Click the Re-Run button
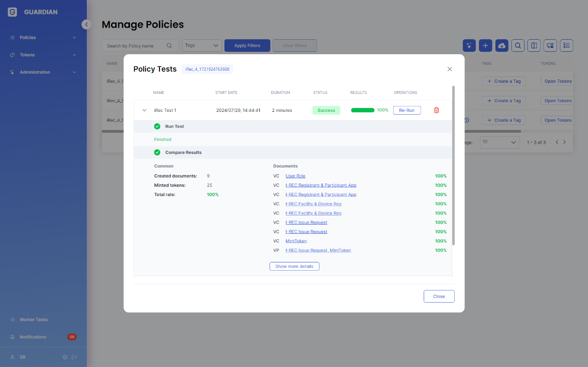The height and width of the screenshot is (367, 588). [x=407, y=110]
